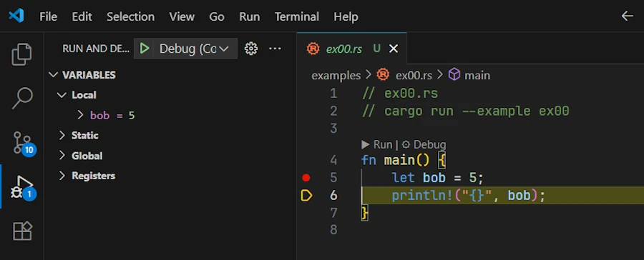Open the Extensions view icon
This screenshot has width=644, height=260.
(22, 231)
